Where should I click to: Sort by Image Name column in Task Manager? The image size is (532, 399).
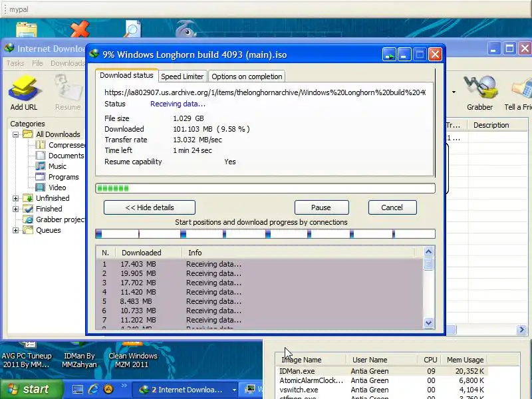tap(311, 360)
